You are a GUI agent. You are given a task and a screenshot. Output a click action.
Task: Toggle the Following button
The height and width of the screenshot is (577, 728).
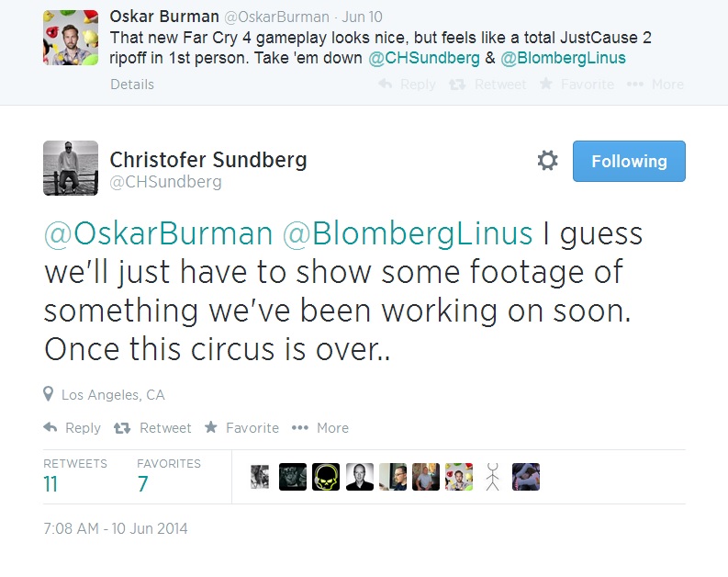click(x=629, y=162)
